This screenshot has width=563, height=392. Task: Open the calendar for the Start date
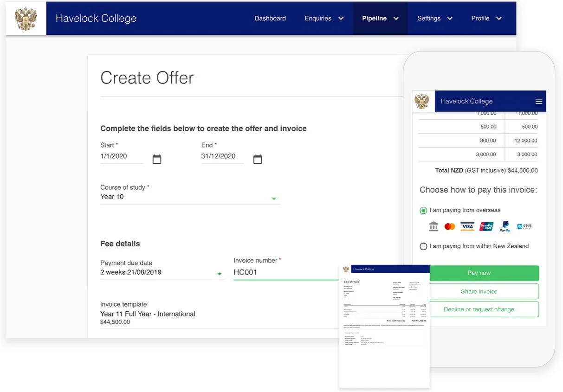pos(157,159)
